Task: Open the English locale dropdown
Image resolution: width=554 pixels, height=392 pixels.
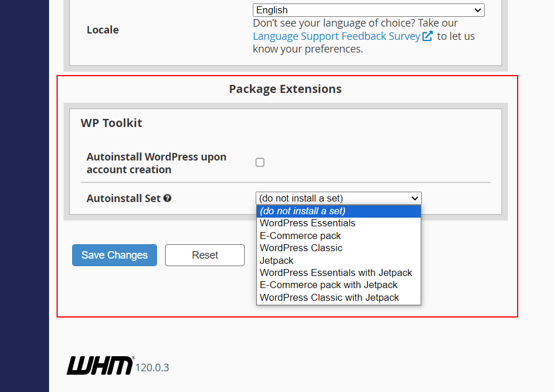Action: (368, 10)
